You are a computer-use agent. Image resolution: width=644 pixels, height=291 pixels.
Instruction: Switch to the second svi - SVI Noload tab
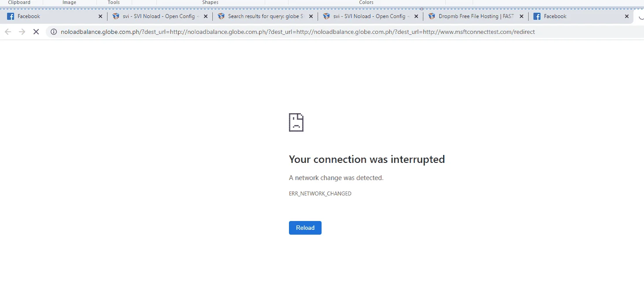coord(370,16)
